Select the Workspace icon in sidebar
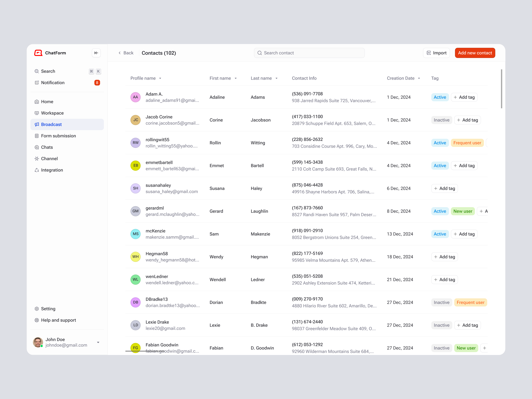Viewport: 532px width, 399px height. [37, 113]
